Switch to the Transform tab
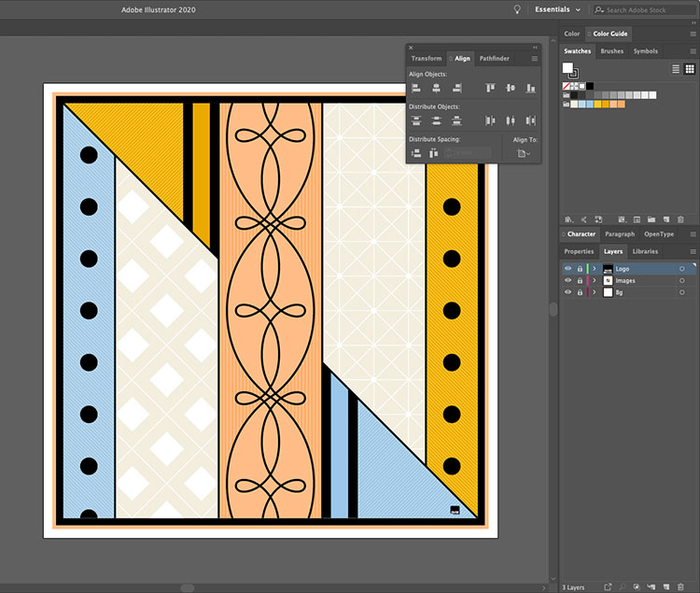The height and width of the screenshot is (593, 700). click(426, 59)
